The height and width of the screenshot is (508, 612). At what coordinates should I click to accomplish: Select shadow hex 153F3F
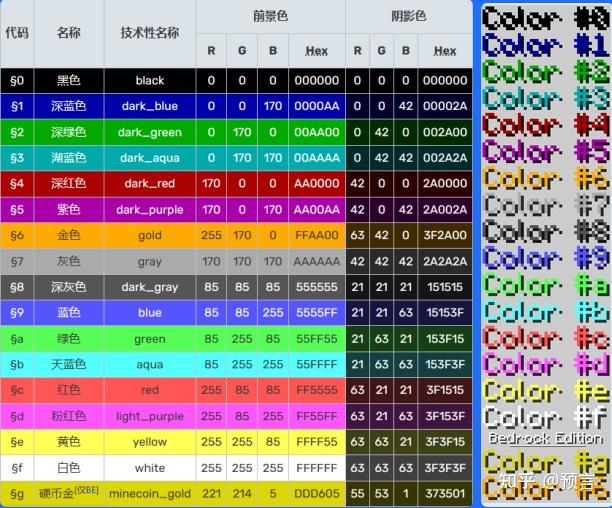(x=445, y=364)
